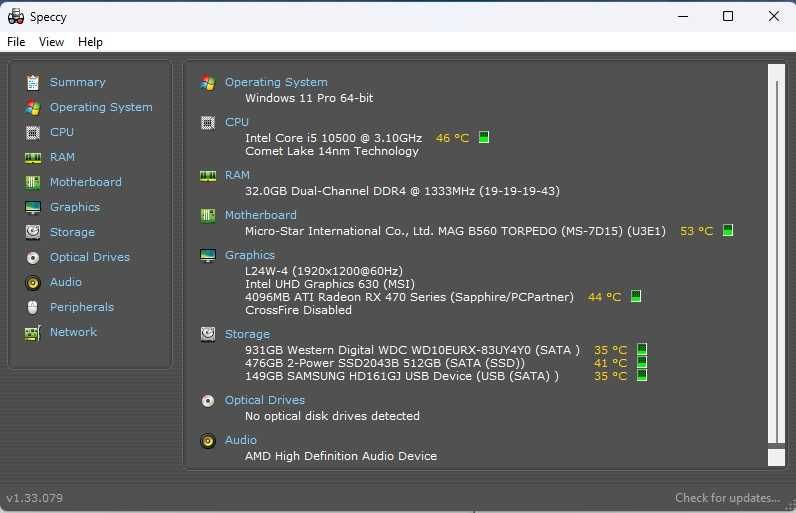Screen dimensions: 796x513
Task: Open the Help menu
Action: click(x=90, y=42)
